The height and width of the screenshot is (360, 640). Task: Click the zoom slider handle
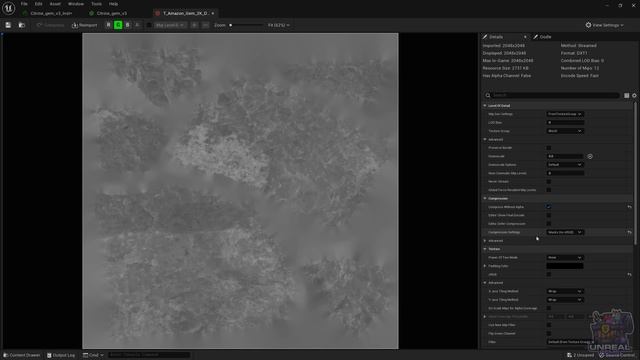pos(231,25)
